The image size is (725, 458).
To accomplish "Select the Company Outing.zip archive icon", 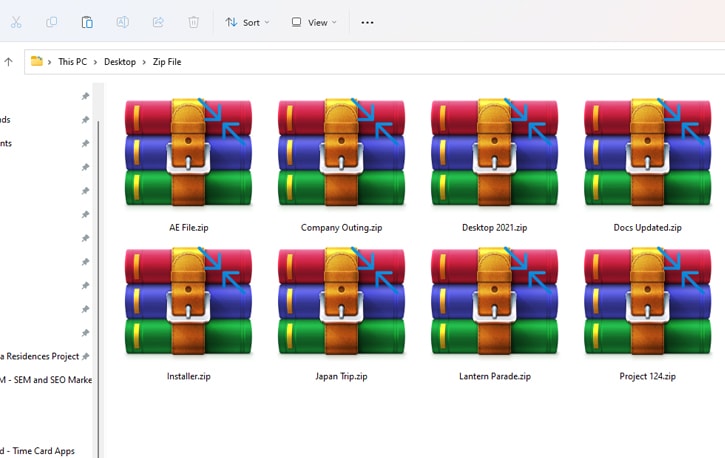I will click(341, 152).
